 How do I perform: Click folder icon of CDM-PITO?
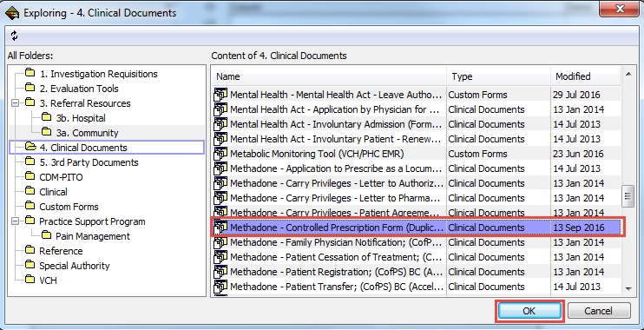click(x=30, y=176)
